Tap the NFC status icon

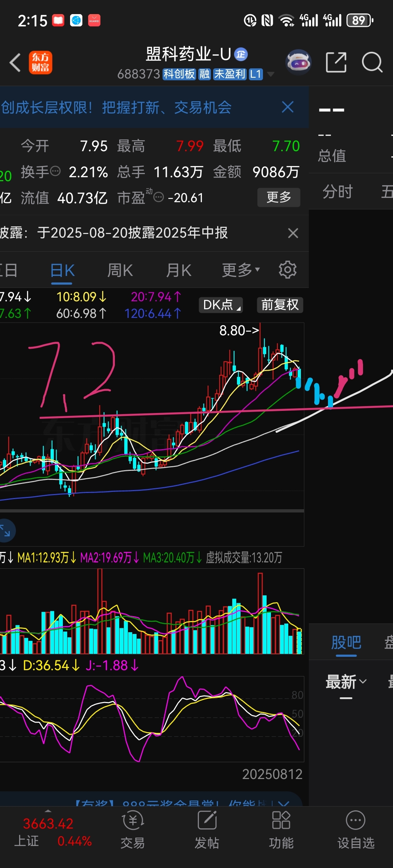tap(267, 21)
